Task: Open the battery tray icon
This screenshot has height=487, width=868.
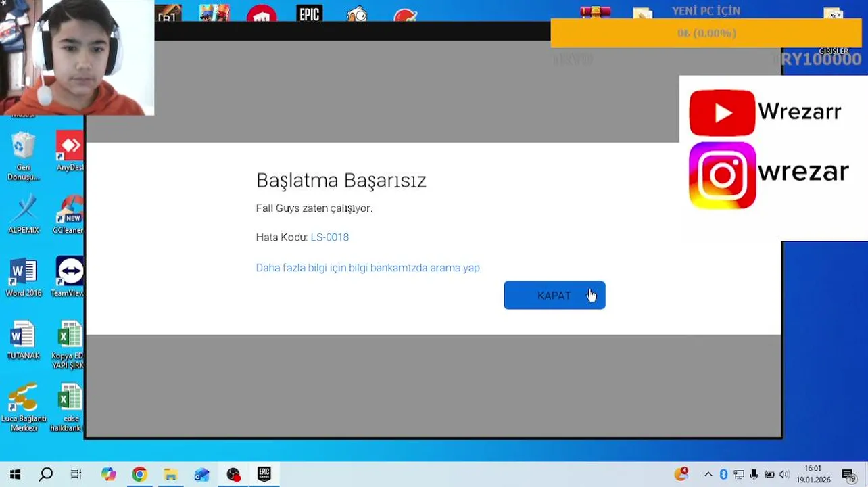Action: click(769, 474)
